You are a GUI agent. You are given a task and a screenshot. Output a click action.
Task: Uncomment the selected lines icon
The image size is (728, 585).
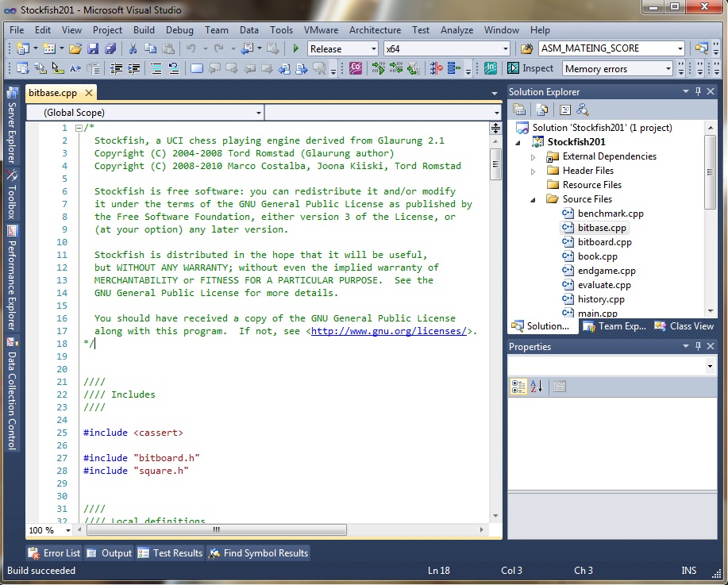(x=174, y=69)
